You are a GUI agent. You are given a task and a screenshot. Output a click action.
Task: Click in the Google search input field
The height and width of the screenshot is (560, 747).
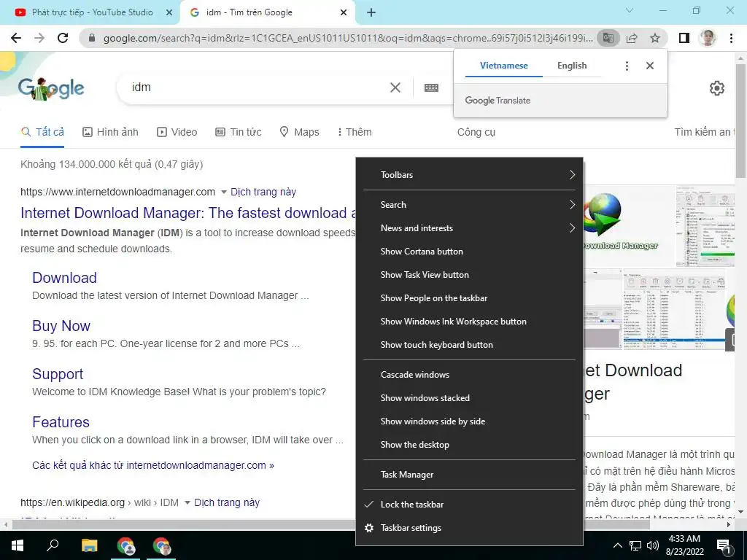(x=258, y=87)
